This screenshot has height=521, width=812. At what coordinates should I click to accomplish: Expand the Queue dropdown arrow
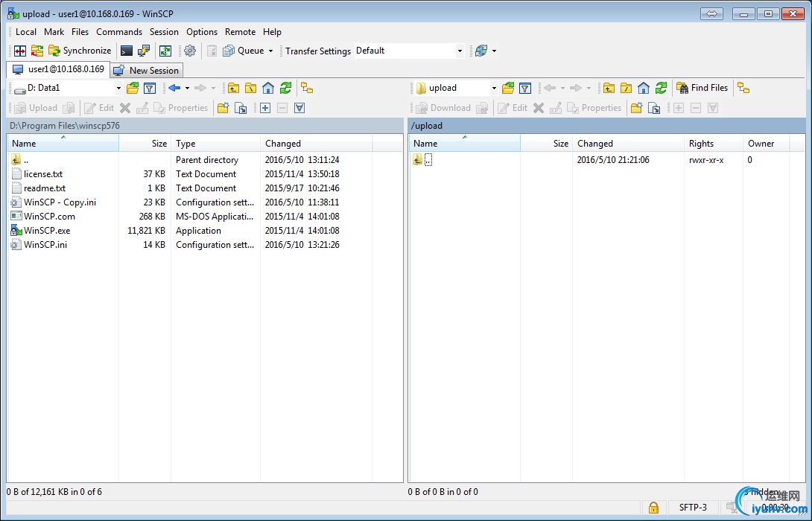(x=270, y=51)
